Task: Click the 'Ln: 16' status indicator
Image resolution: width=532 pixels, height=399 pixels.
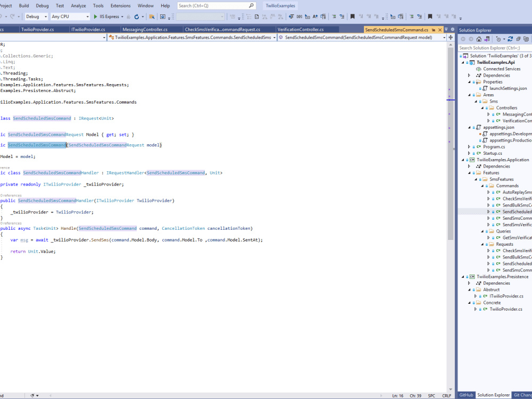Action: click(x=397, y=396)
